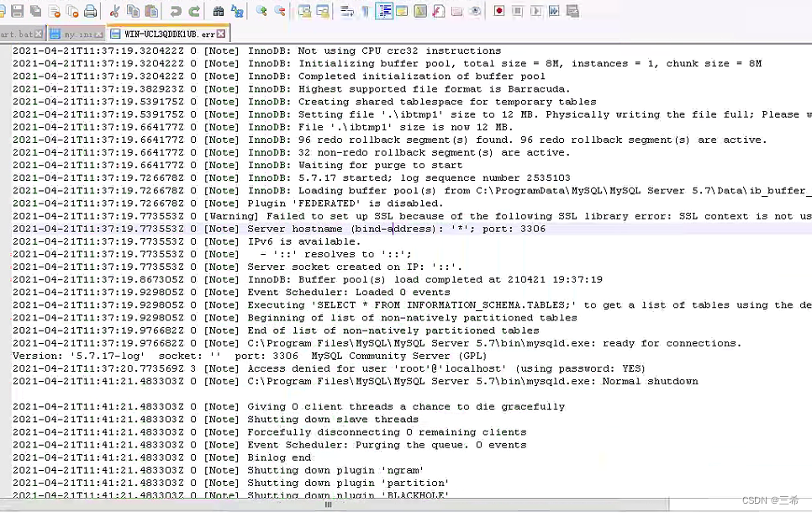Select the WIN-UCL3QDDK1UB.err tab
Screen dimensions: 812x513
pyautogui.click(x=168, y=34)
